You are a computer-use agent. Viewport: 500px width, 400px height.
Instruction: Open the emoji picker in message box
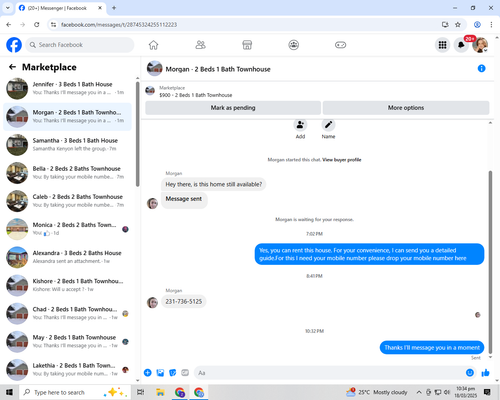click(469, 373)
